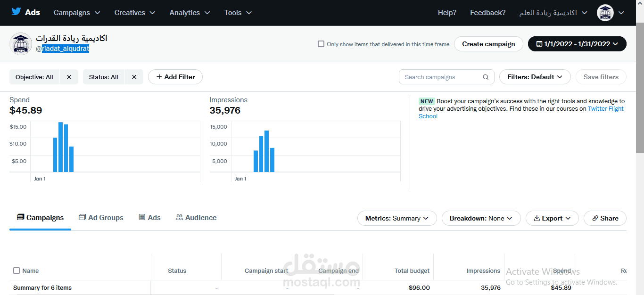Click the $96.00 total budget cell
Viewport: 644px width, 295px height.
(419, 287)
